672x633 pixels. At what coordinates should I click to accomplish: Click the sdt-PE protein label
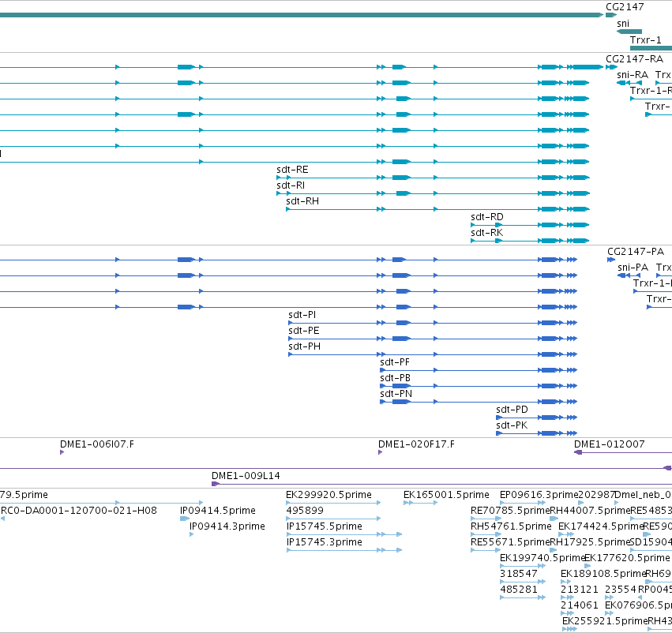point(304,331)
